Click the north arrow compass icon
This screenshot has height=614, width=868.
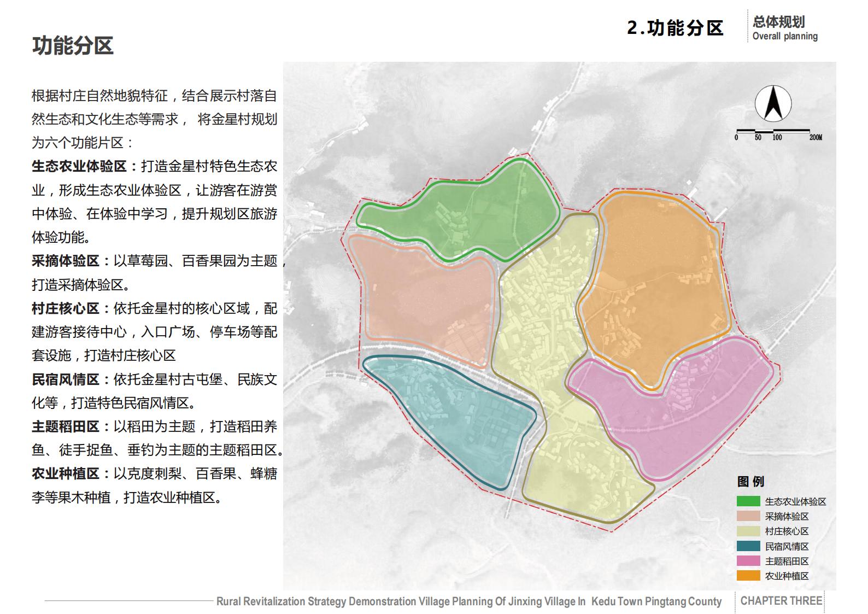(773, 104)
